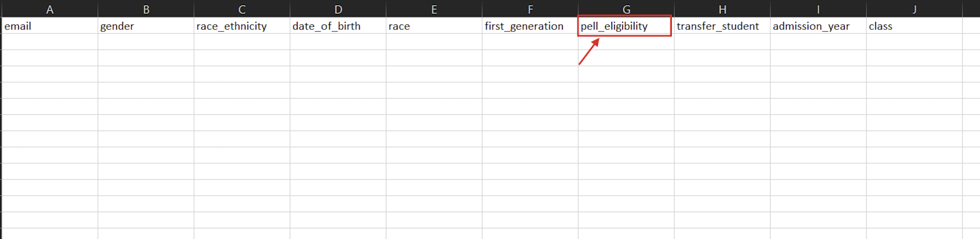This screenshot has height=239, width=980.
Task: Select the 'race_ethnicity' cell
Action: coord(242,26)
